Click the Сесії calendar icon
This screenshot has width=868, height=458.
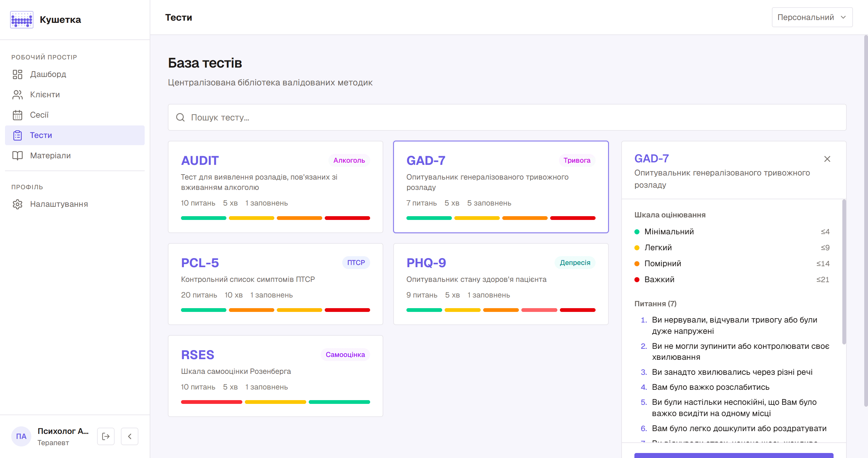pos(18,115)
